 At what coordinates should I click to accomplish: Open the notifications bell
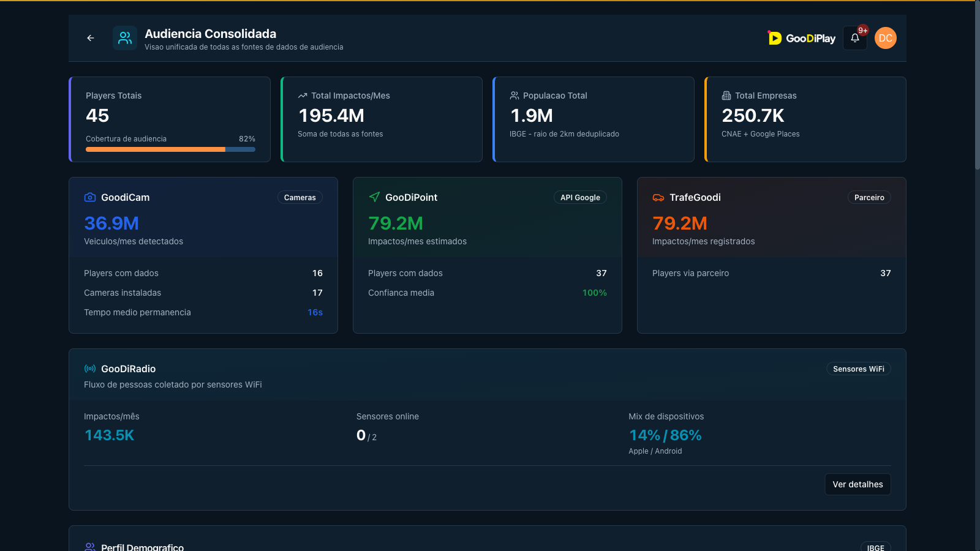tap(855, 38)
